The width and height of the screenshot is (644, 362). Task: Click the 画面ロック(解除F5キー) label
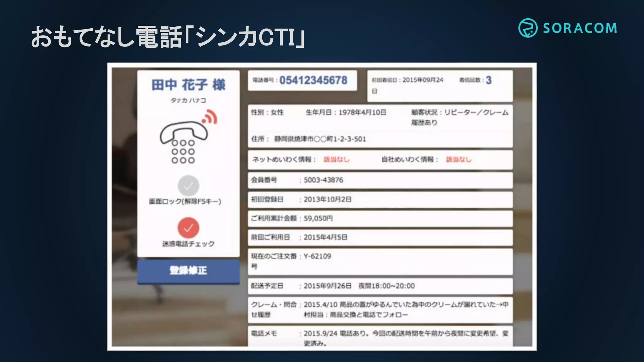point(185,201)
